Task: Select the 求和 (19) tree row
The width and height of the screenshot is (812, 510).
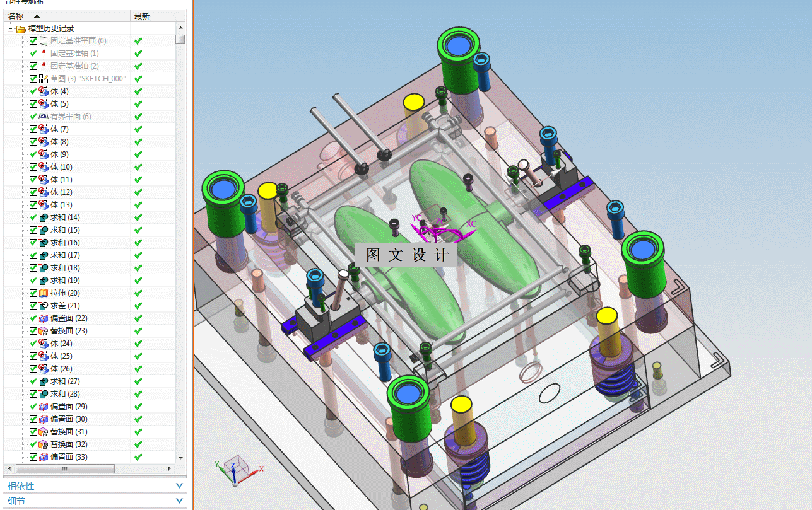Action: (89, 281)
